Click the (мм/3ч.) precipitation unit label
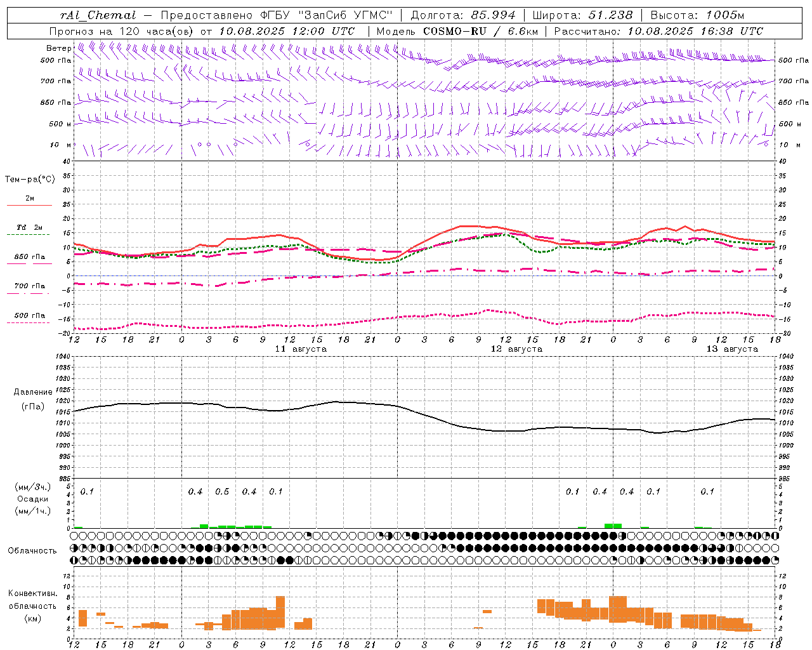 coord(33,487)
